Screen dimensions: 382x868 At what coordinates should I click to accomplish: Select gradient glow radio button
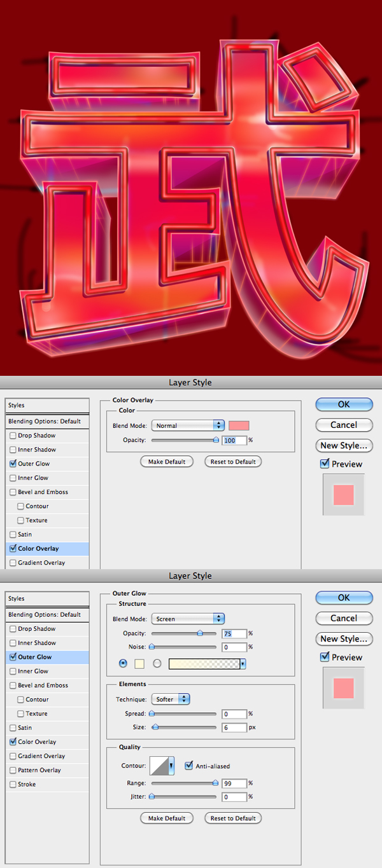157,663
